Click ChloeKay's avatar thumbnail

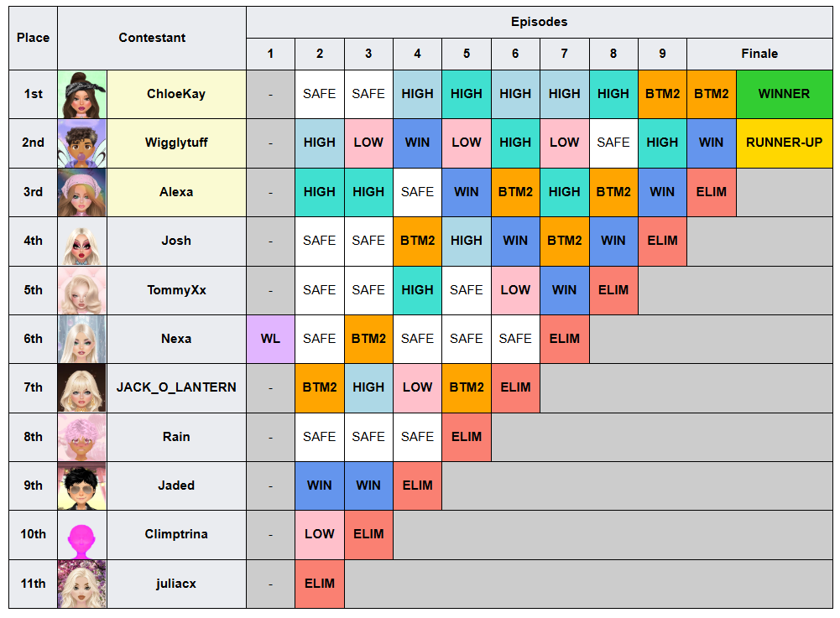click(x=82, y=94)
